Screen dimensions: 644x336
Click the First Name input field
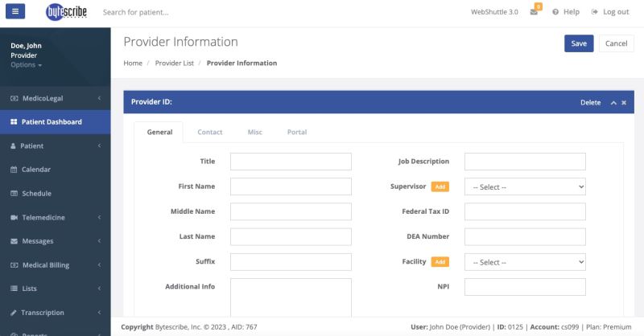[291, 186]
